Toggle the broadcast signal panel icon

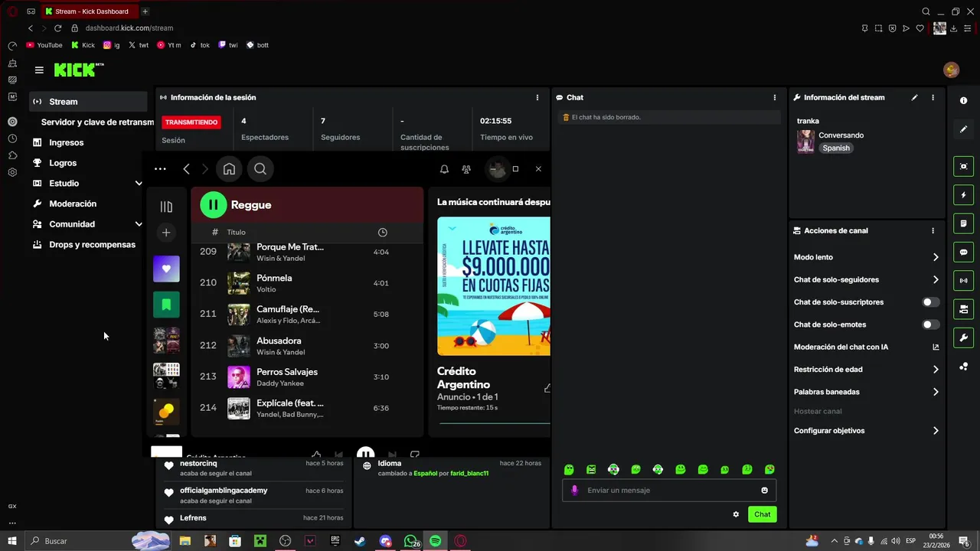point(963,281)
